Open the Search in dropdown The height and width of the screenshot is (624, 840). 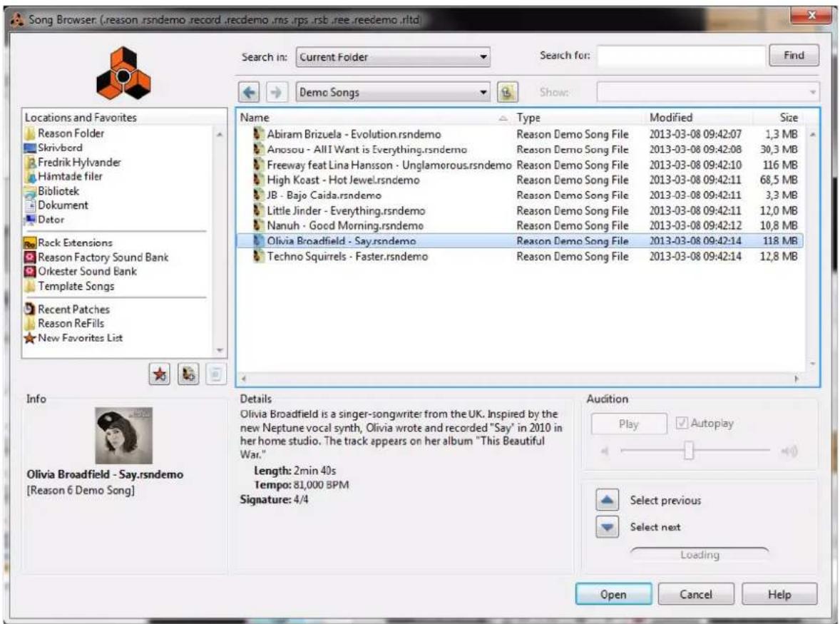393,57
